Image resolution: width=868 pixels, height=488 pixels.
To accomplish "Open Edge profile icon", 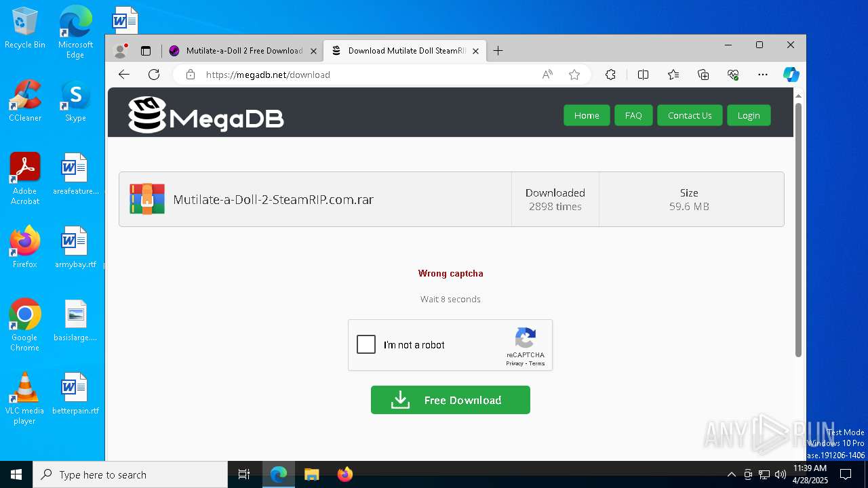I will coord(121,51).
